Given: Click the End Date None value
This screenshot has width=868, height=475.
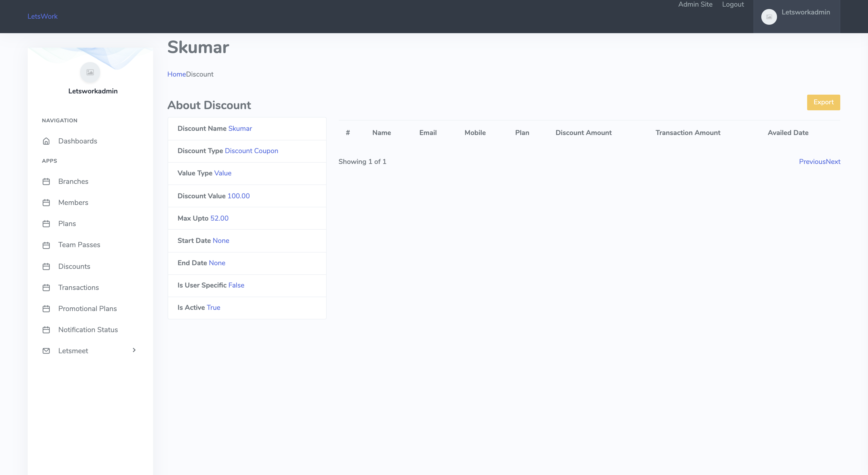Looking at the screenshot, I should (x=217, y=263).
